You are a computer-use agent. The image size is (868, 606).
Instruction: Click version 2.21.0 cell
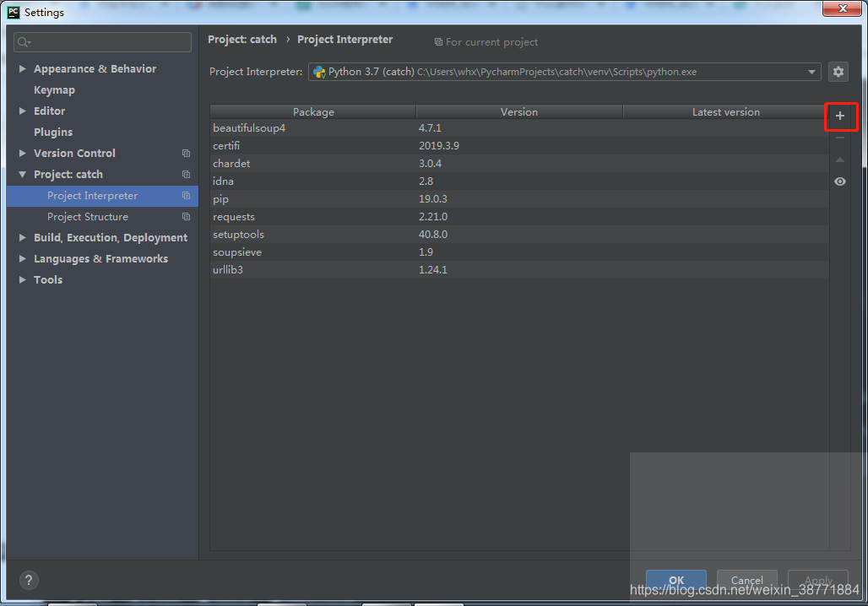433,216
